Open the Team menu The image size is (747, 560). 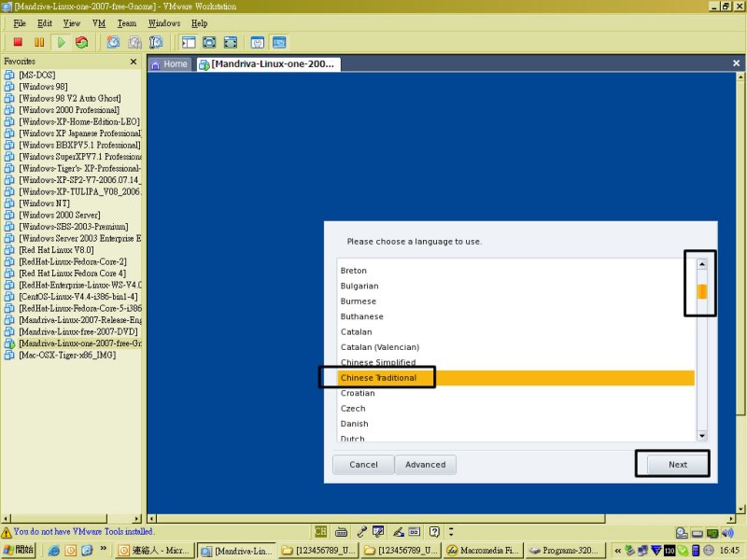pos(127,23)
